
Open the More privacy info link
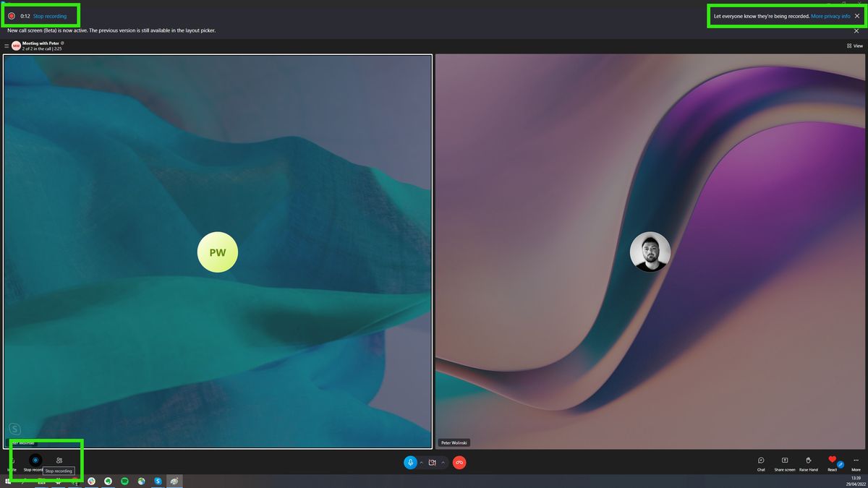[x=830, y=16]
